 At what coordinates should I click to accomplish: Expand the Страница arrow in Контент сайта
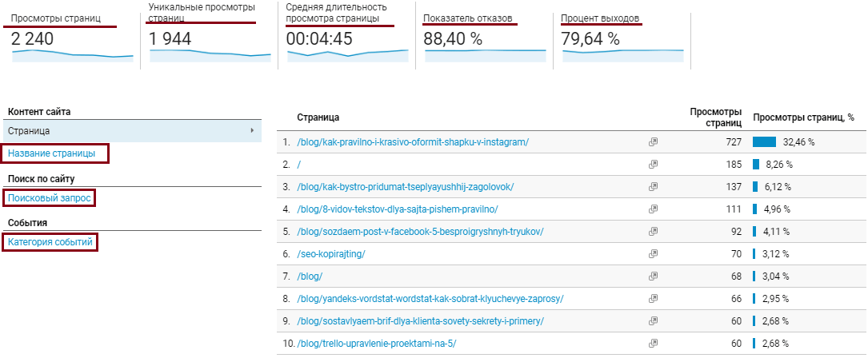(253, 131)
